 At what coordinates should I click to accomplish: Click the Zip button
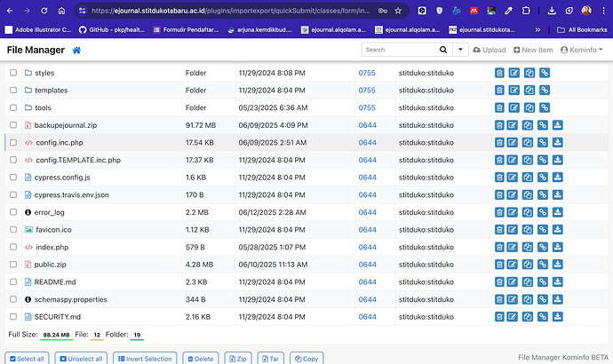[x=238, y=359]
